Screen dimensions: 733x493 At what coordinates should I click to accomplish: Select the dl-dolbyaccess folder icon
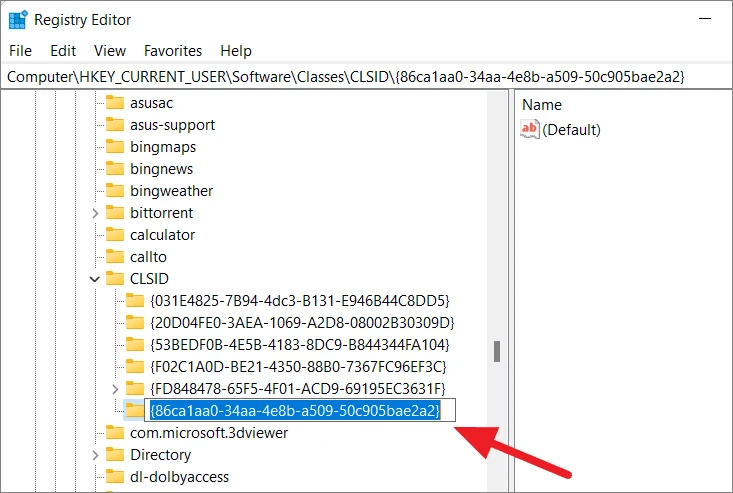pos(115,477)
